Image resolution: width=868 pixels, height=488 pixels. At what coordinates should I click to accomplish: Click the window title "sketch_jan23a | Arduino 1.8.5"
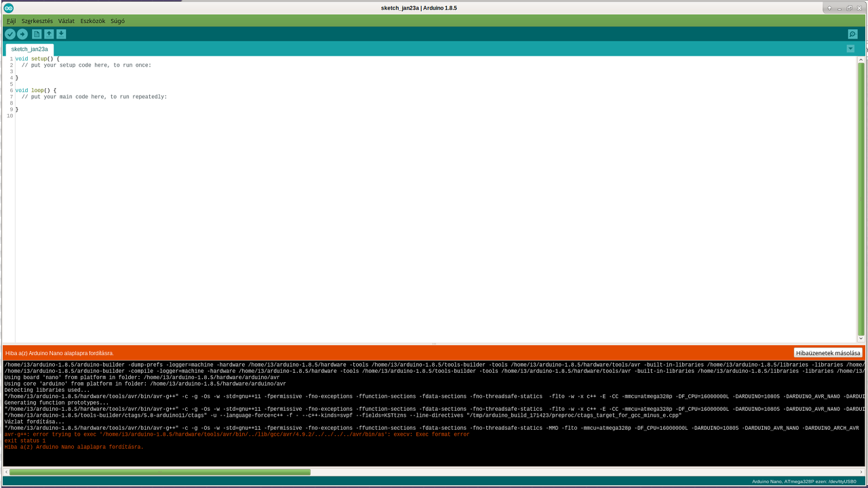coord(419,8)
